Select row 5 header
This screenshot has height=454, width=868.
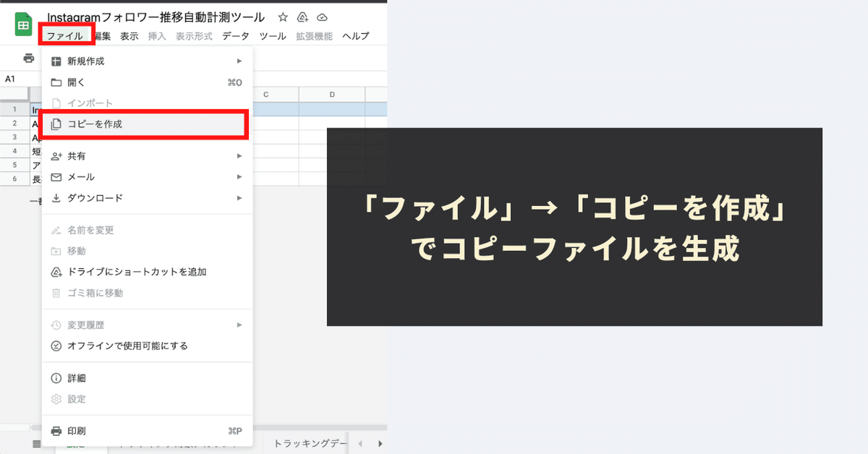[x=14, y=165]
